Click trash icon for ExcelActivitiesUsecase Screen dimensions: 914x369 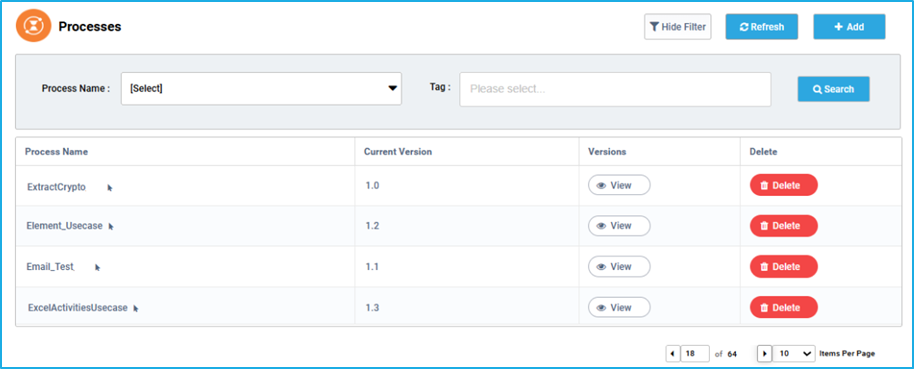[x=764, y=308]
